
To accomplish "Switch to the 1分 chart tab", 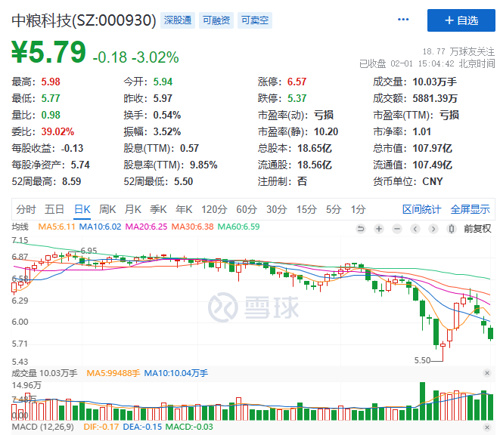I will click(x=358, y=209).
